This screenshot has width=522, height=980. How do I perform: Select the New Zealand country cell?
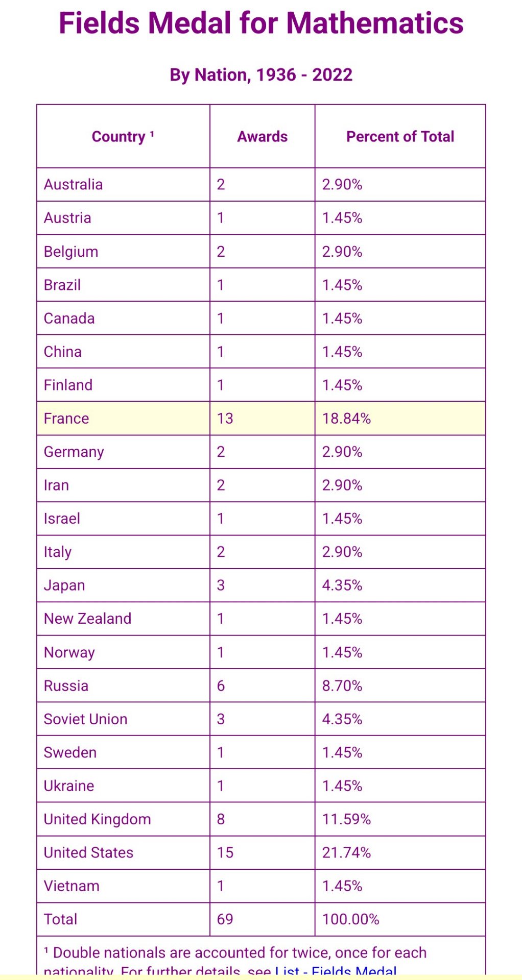[87, 619]
